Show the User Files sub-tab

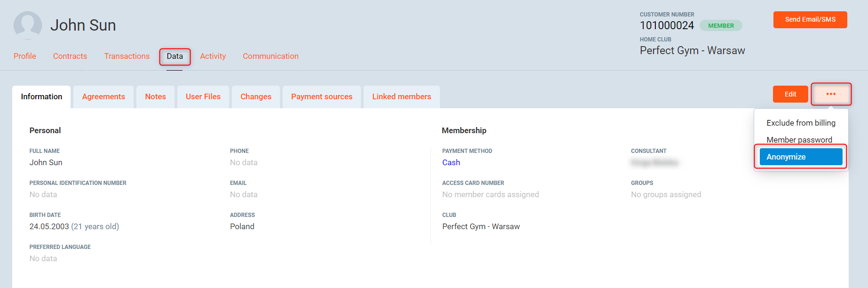pos(203,96)
